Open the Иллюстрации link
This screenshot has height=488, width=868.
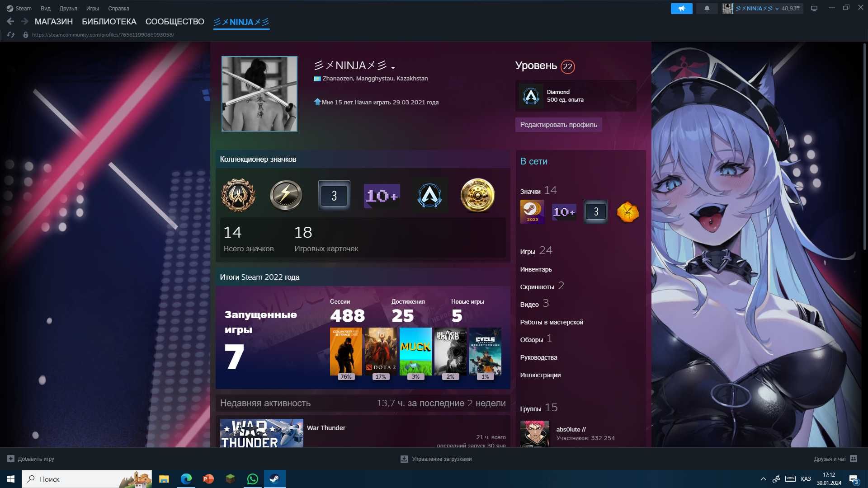pos(540,375)
